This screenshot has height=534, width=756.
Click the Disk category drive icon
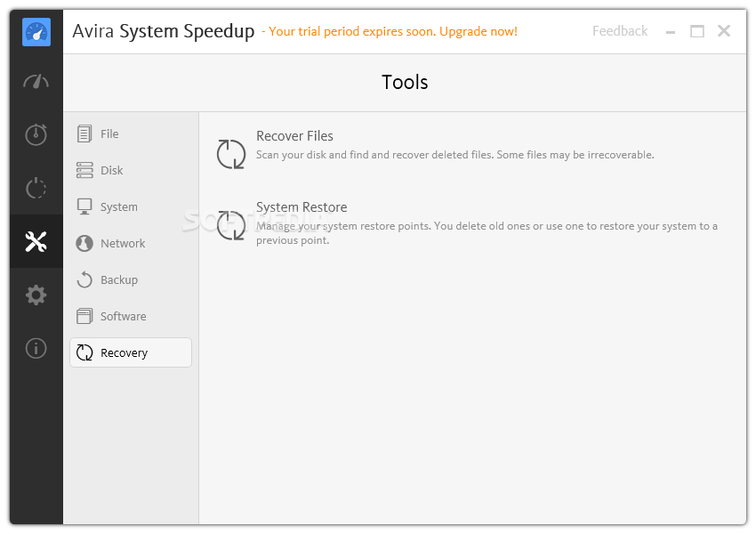coord(84,170)
